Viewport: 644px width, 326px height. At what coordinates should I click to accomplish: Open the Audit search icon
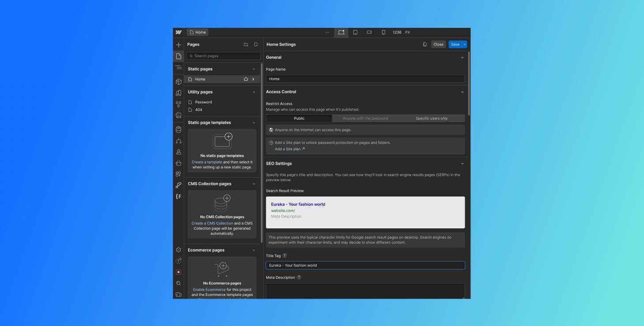point(178,283)
